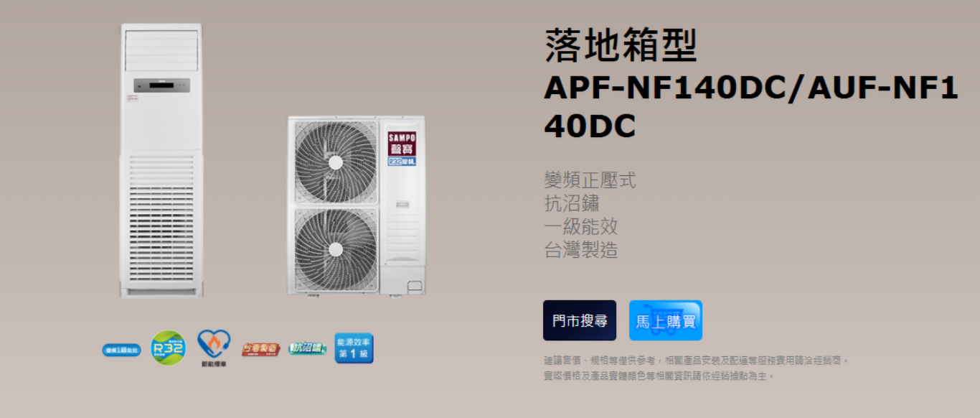Click the 能源效率第1級 blue square badge
980x418 pixels.
(x=354, y=348)
